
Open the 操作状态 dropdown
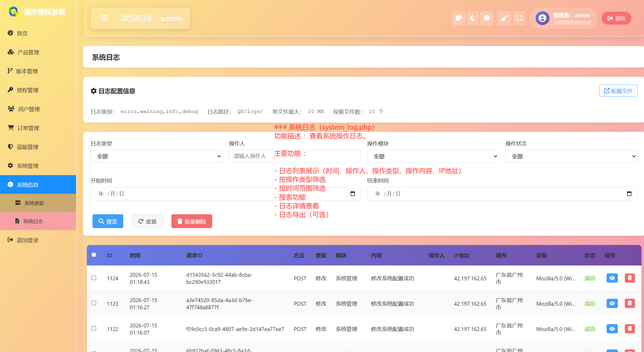pos(571,156)
